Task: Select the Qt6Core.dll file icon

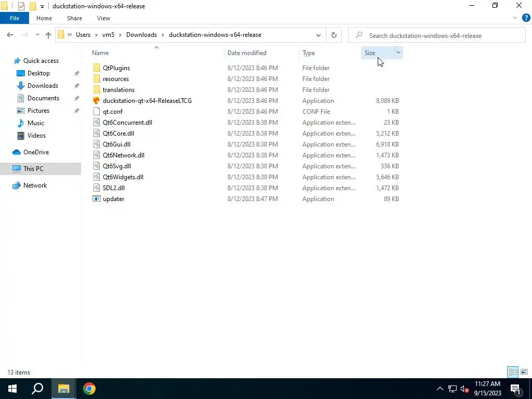Action: click(97, 134)
